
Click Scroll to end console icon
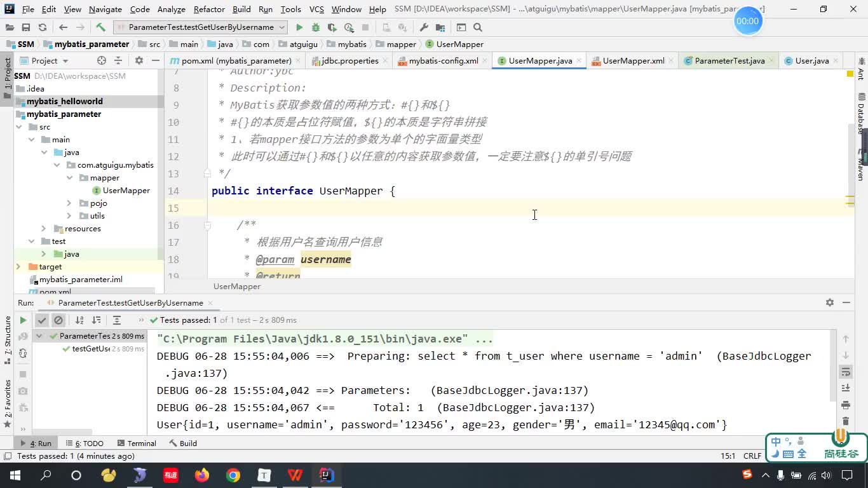click(846, 388)
